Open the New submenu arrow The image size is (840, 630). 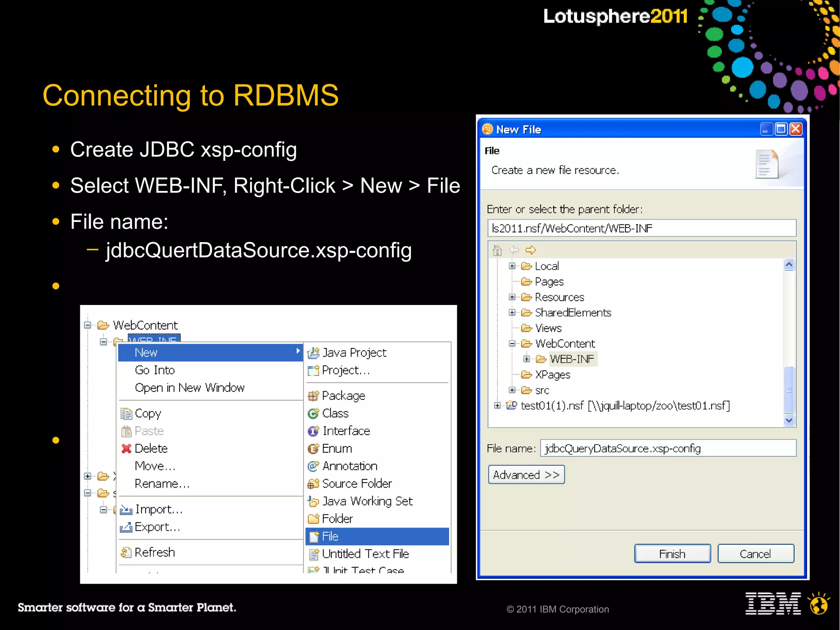pos(298,351)
